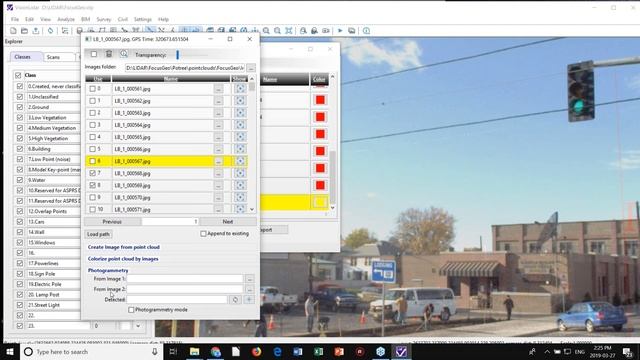Select the LB_1_000570.jpg row
Screen dimensions: 640x360
(166, 198)
